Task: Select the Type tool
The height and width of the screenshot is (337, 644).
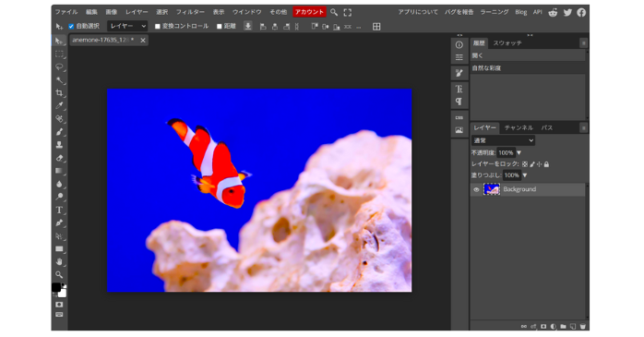Action: (x=59, y=210)
